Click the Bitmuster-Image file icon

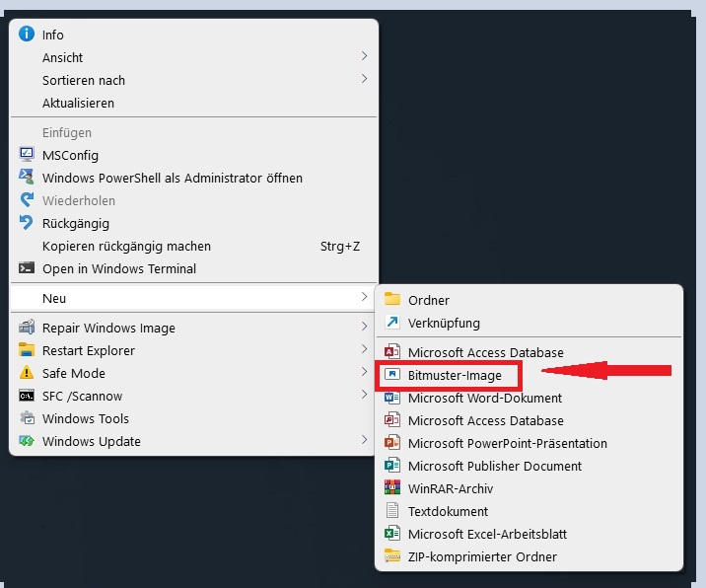392,375
